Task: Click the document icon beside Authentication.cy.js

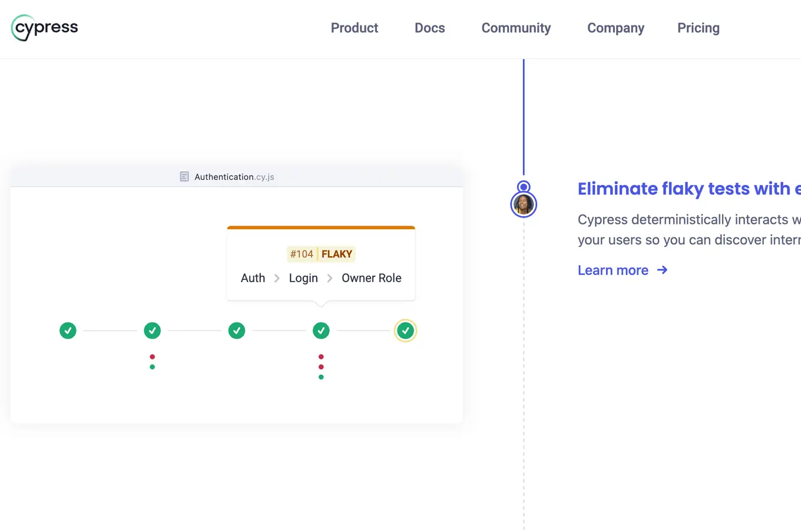Action: [184, 176]
